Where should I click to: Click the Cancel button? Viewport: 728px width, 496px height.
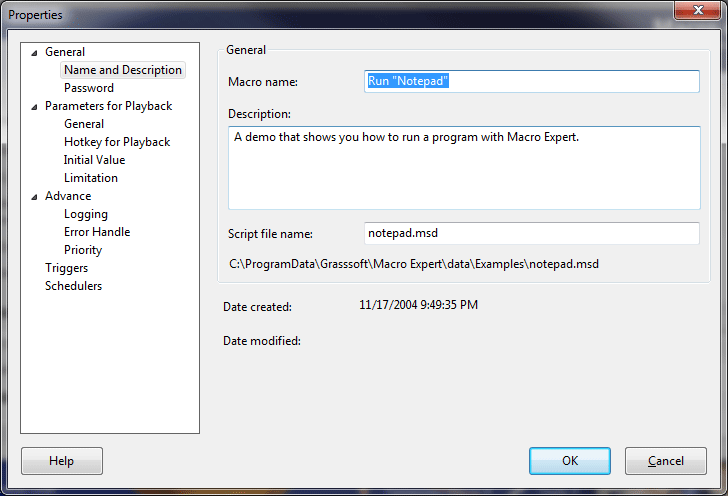666,461
